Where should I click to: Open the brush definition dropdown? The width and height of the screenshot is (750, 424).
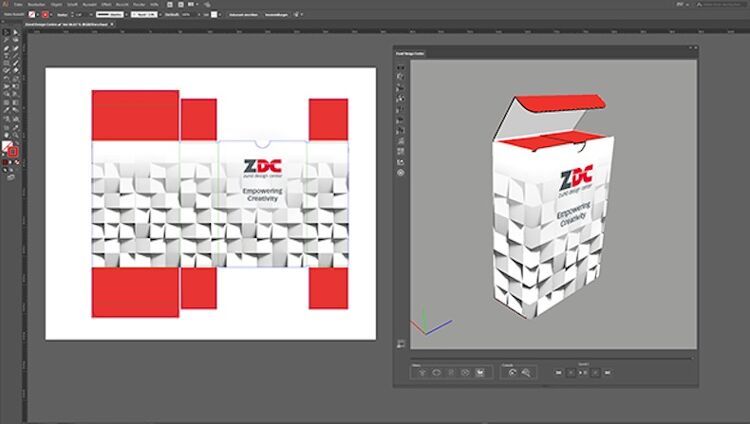(160, 15)
